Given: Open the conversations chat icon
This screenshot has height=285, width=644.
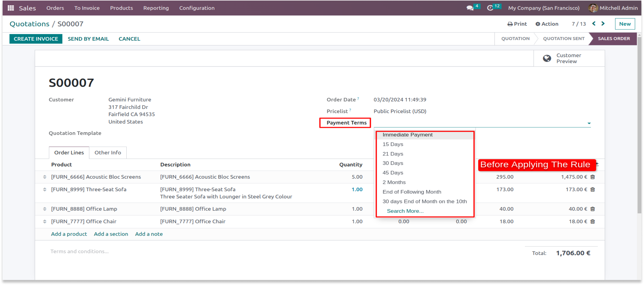Looking at the screenshot, I should pos(470,8).
